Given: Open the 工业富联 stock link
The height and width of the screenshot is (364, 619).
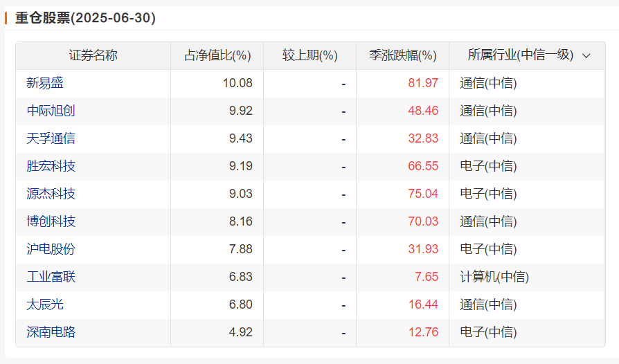Looking at the screenshot, I should [51, 276].
